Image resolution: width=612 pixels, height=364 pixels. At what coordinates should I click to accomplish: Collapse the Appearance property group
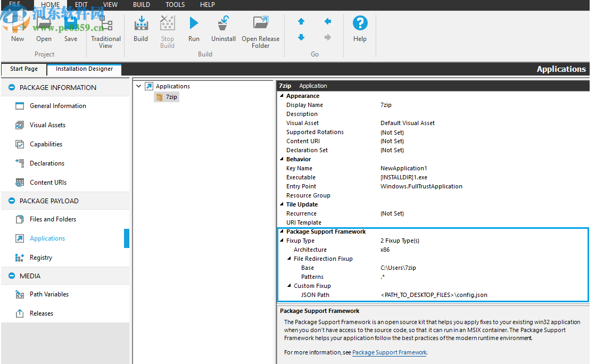tap(281, 95)
